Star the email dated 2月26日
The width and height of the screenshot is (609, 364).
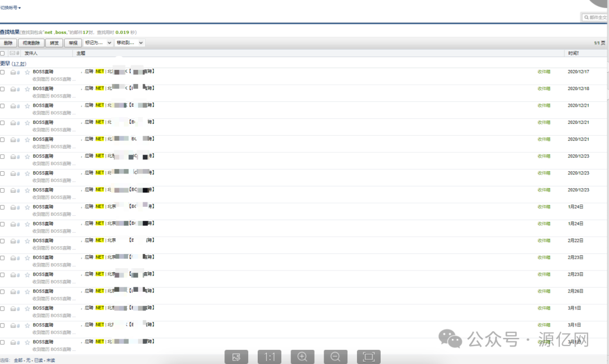point(27,292)
